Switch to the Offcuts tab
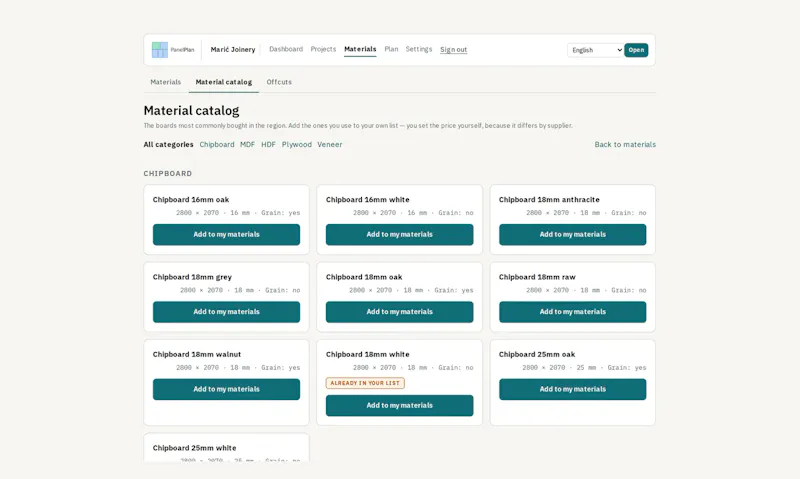This screenshot has height=479, width=800. pos(279,82)
